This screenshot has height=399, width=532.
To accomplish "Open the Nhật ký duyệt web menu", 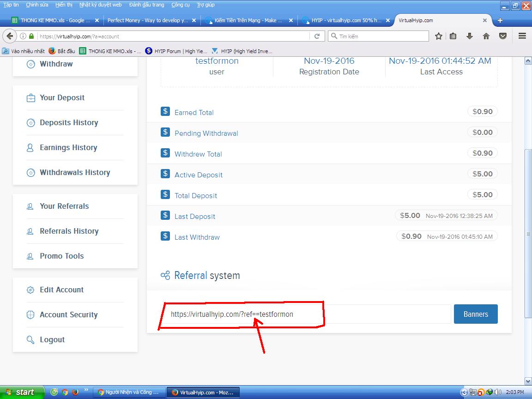I will pos(100,5).
